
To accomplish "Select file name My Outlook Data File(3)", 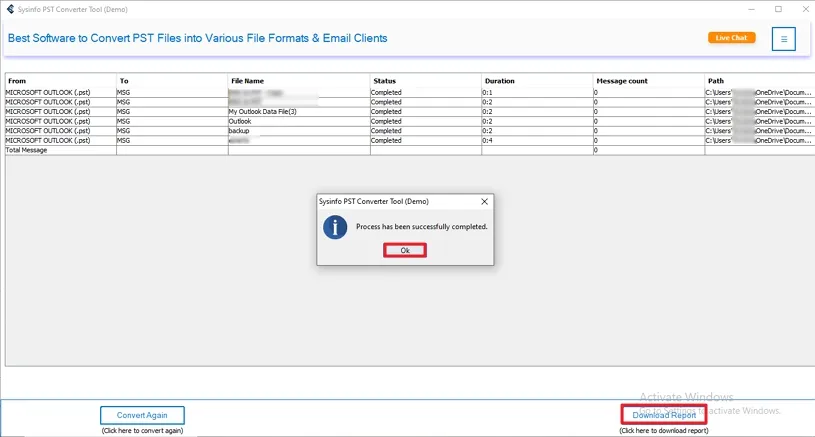I will pyautogui.click(x=299, y=112).
